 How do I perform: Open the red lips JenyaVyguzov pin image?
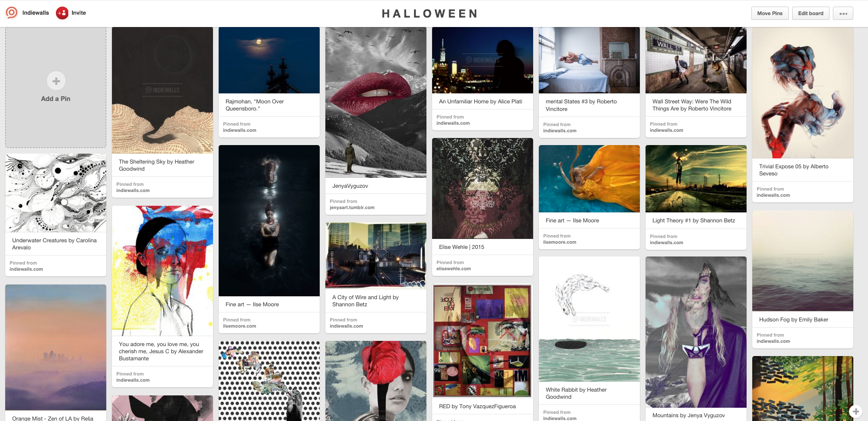click(376, 102)
